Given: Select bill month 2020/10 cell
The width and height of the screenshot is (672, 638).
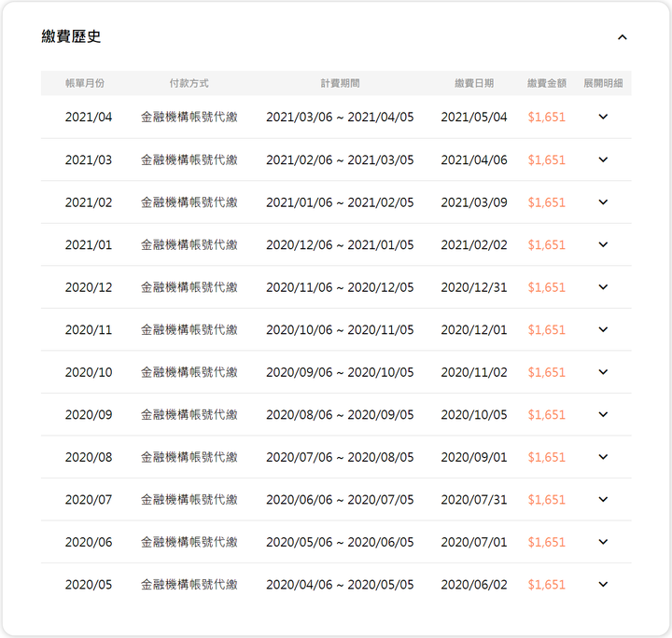Looking at the screenshot, I should point(89,372).
